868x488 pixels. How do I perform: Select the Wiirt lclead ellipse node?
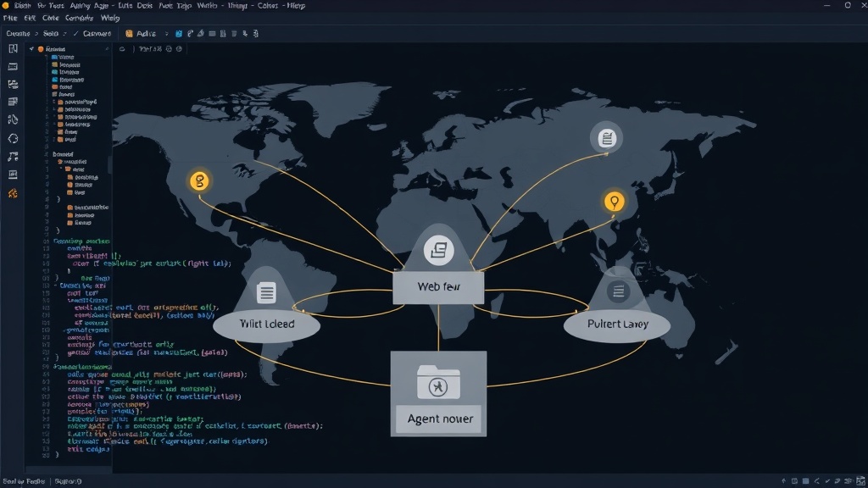266,324
